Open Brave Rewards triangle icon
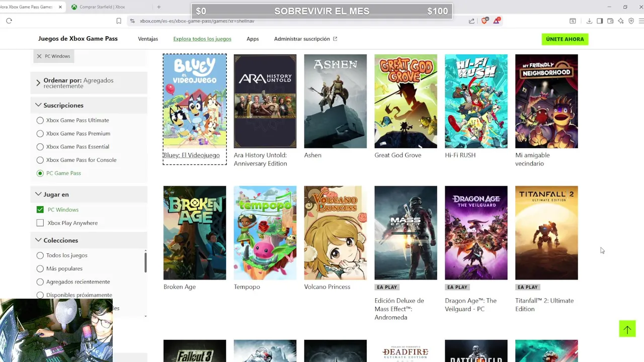Viewport: 644px width, 362px height. tap(497, 21)
